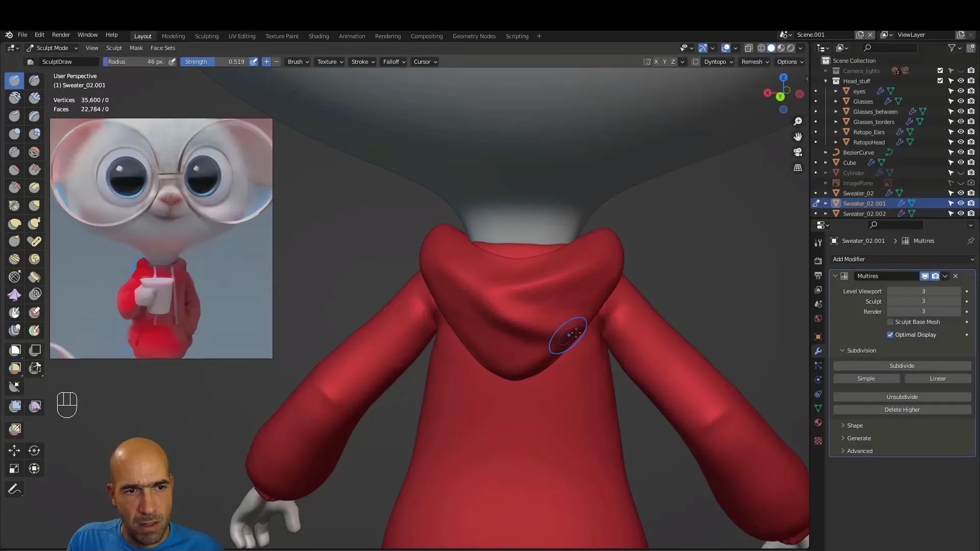Open the Material Properties tab
Image resolution: width=980 pixels, height=551 pixels.
818,423
